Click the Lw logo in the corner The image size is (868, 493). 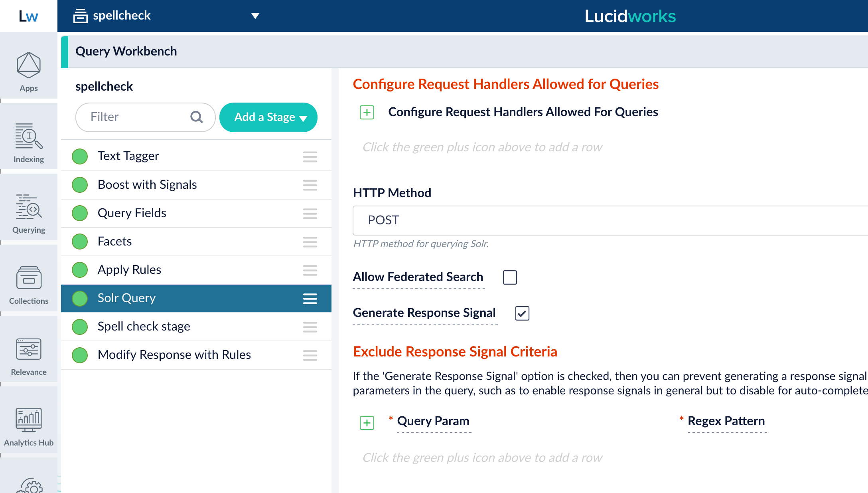click(28, 16)
